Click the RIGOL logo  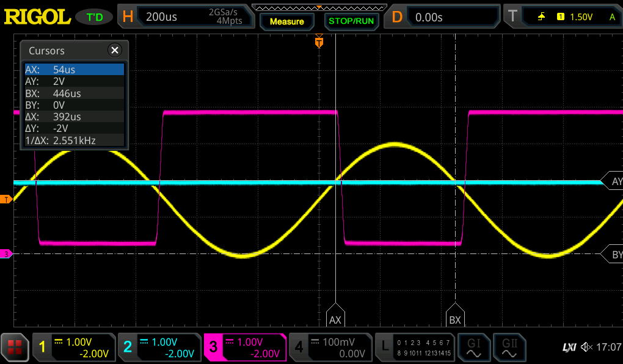tap(37, 17)
